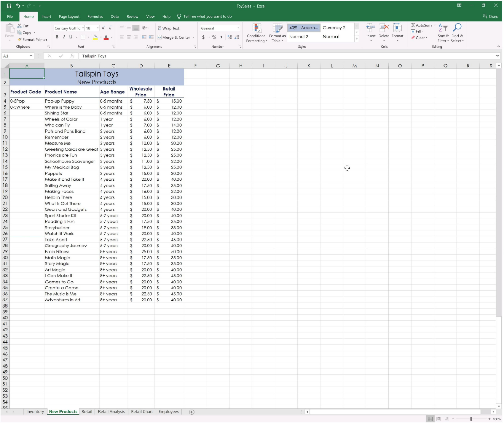Switch to the Insert ribbon tab
504x423 pixels.
click(46, 17)
